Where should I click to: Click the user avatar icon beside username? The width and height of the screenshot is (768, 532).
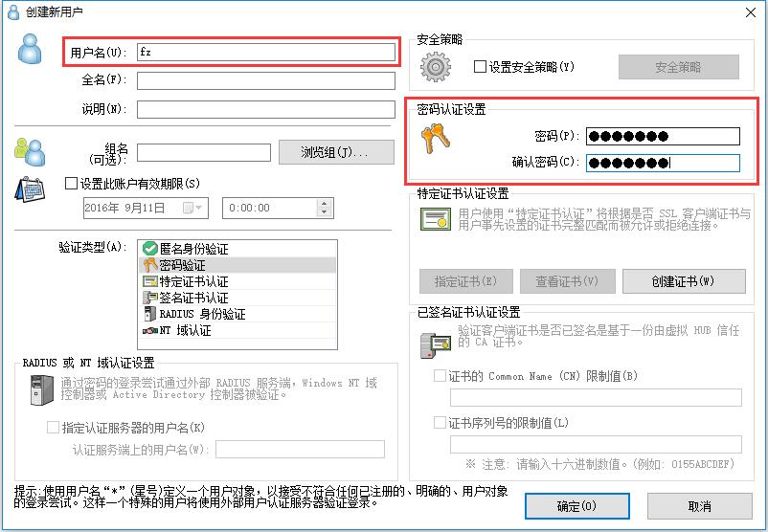(30, 49)
